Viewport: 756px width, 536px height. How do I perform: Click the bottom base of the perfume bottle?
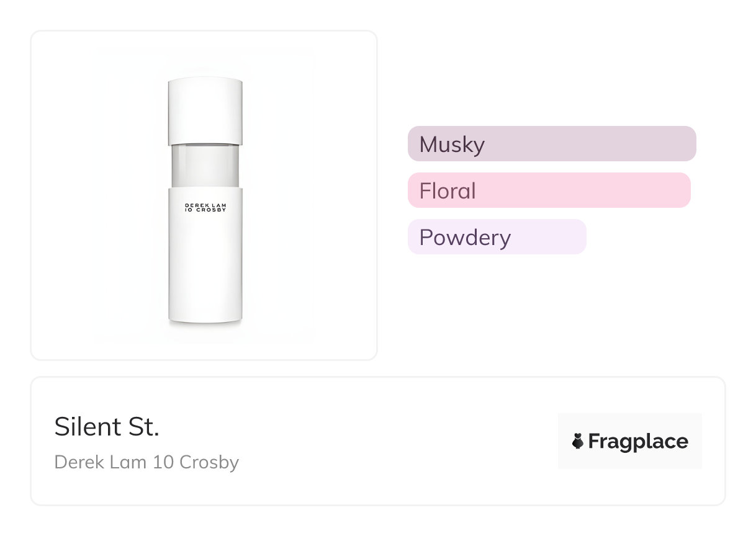click(x=205, y=318)
